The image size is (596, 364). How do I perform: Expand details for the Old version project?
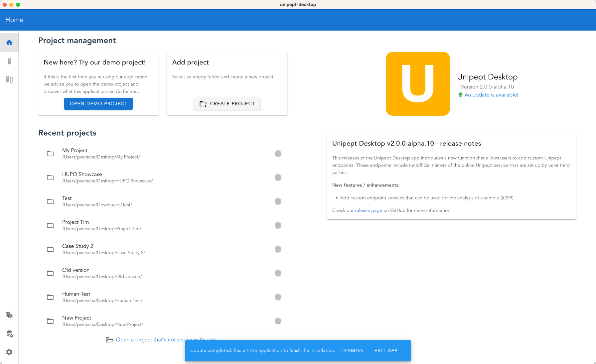278,273
